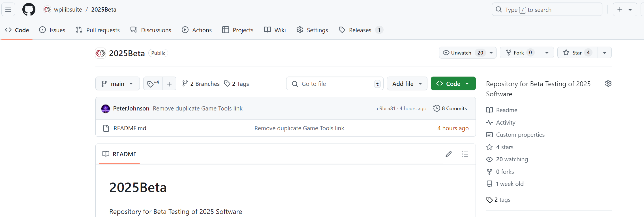The width and height of the screenshot is (644, 217).
Task: View the 2 Branches link
Action: pyautogui.click(x=201, y=84)
